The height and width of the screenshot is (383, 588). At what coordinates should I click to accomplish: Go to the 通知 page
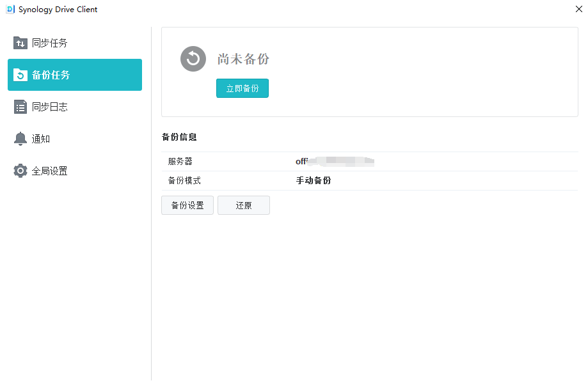pos(41,139)
